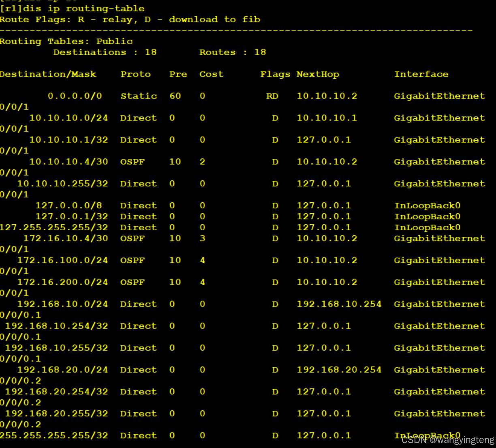Click the 'Interface' column header
The width and height of the screenshot is (496, 448).
421,74
